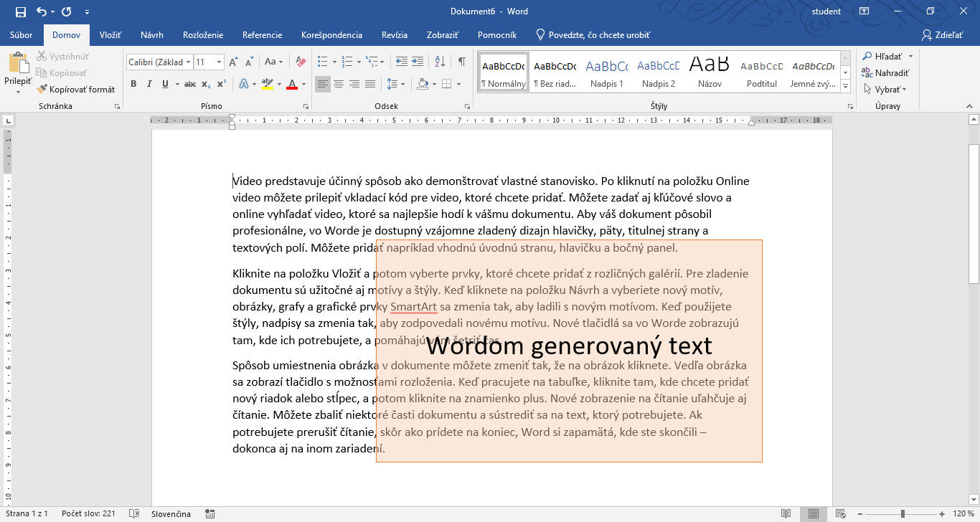Undo the last action
The image size is (980, 522).
click(42, 11)
